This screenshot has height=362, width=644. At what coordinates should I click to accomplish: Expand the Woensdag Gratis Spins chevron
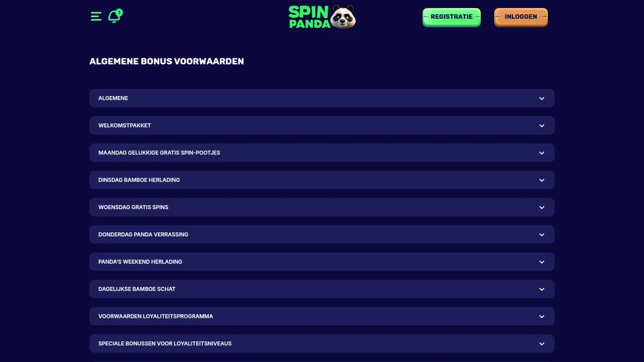(x=542, y=208)
